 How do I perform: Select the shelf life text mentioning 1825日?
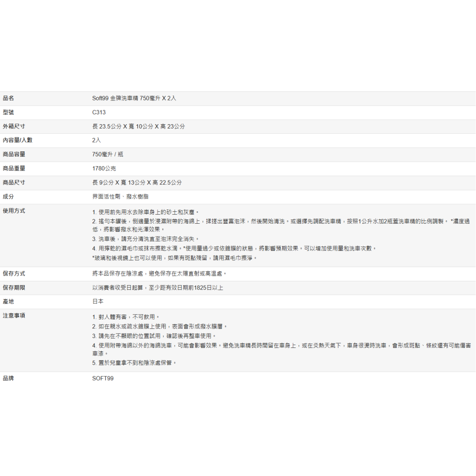(x=158, y=288)
